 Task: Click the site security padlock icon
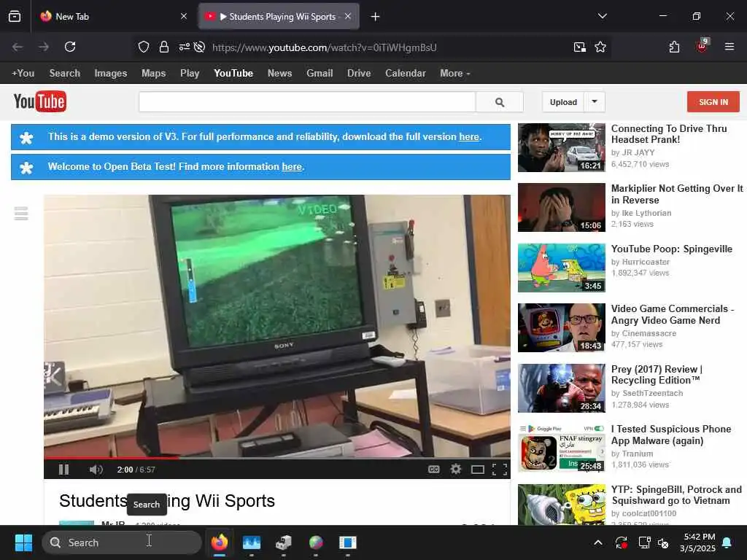point(164,47)
